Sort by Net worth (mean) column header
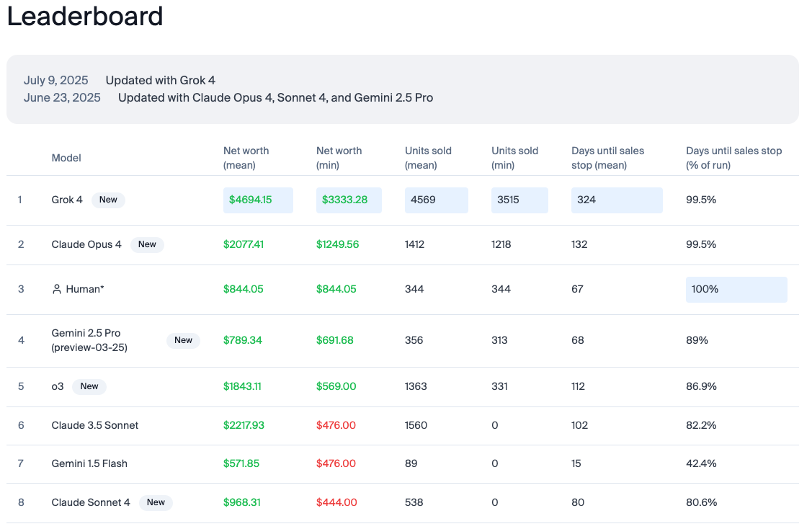Viewport: 812px width, 529px height. click(246, 158)
